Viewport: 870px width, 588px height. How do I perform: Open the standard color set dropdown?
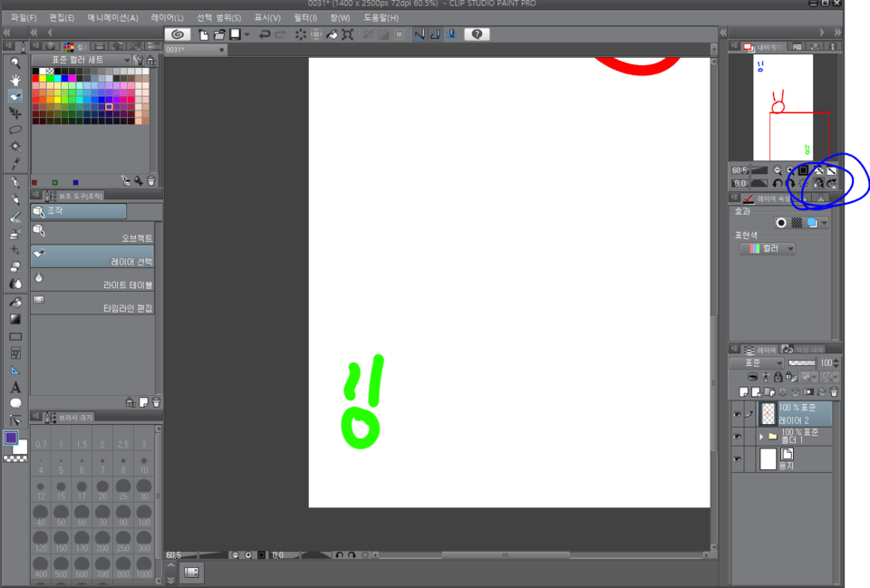pyautogui.click(x=126, y=60)
